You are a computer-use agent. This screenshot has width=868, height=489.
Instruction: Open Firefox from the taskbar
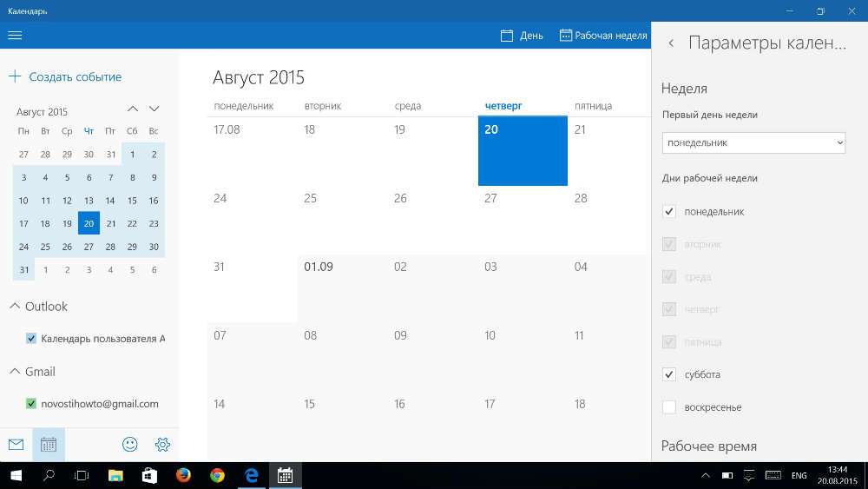[x=183, y=475]
